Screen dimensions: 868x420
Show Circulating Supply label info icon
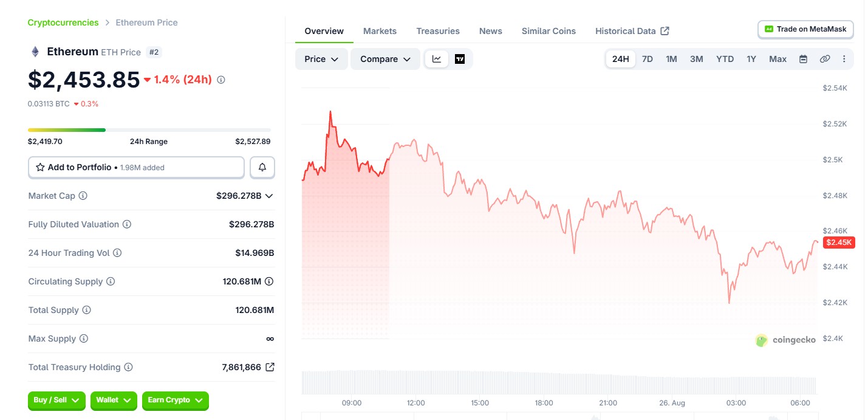click(x=111, y=281)
